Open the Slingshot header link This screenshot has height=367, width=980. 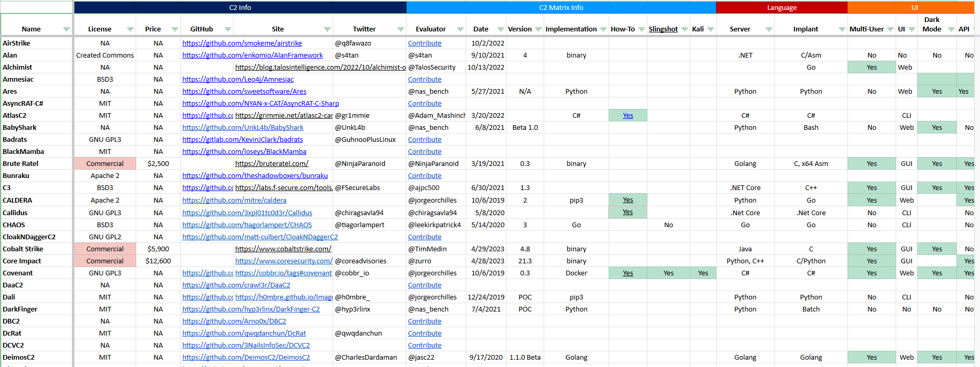[x=663, y=29]
